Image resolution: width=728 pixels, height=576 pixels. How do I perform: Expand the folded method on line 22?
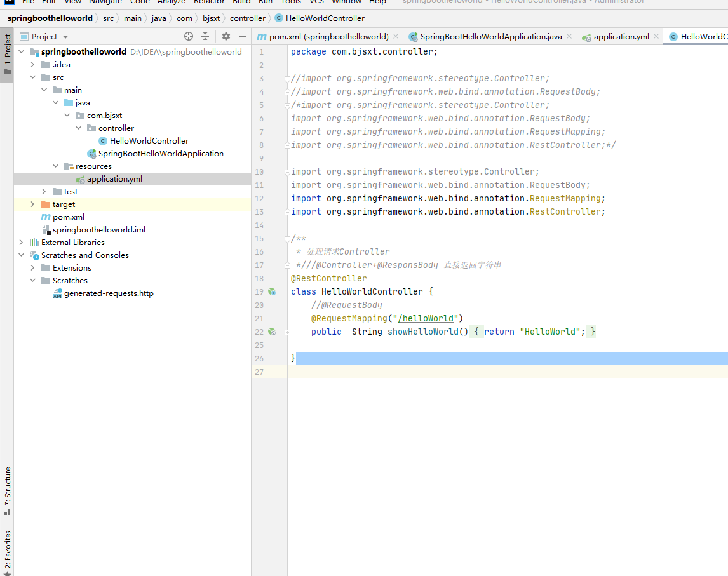point(287,332)
